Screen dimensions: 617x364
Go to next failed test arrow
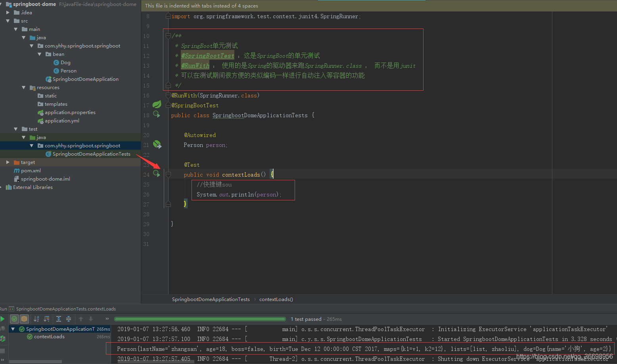[91, 319]
